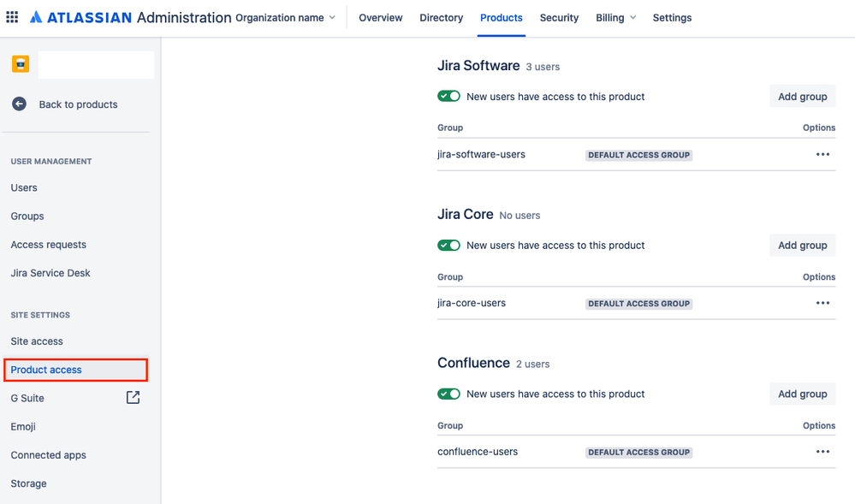This screenshot has width=855, height=504.
Task: Open Emoji settings
Action: pyautogui.click(x=23, y=426)
